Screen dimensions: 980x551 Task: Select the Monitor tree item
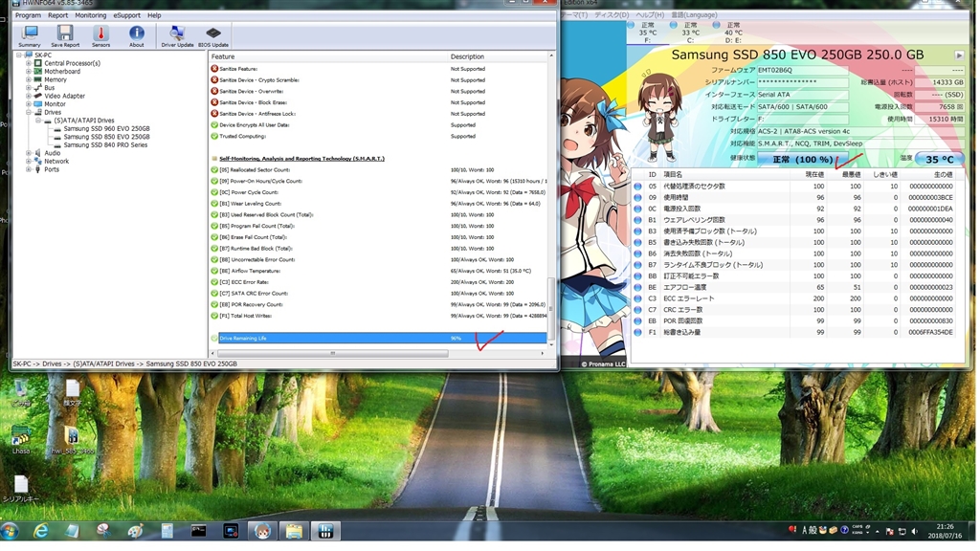click(x=55, y=103)
